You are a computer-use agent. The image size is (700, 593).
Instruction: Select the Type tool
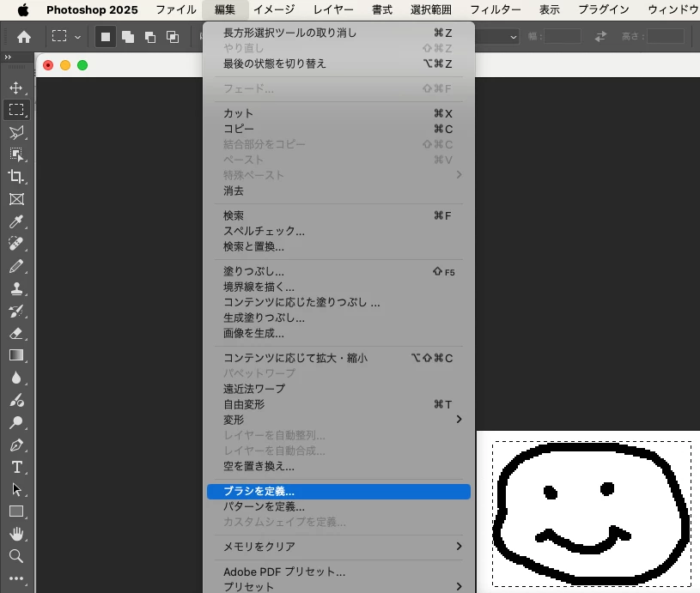click(x=16, y=467)
